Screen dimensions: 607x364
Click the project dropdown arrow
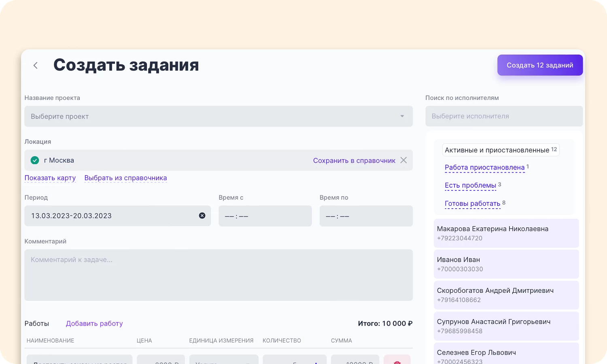point(402,116)
